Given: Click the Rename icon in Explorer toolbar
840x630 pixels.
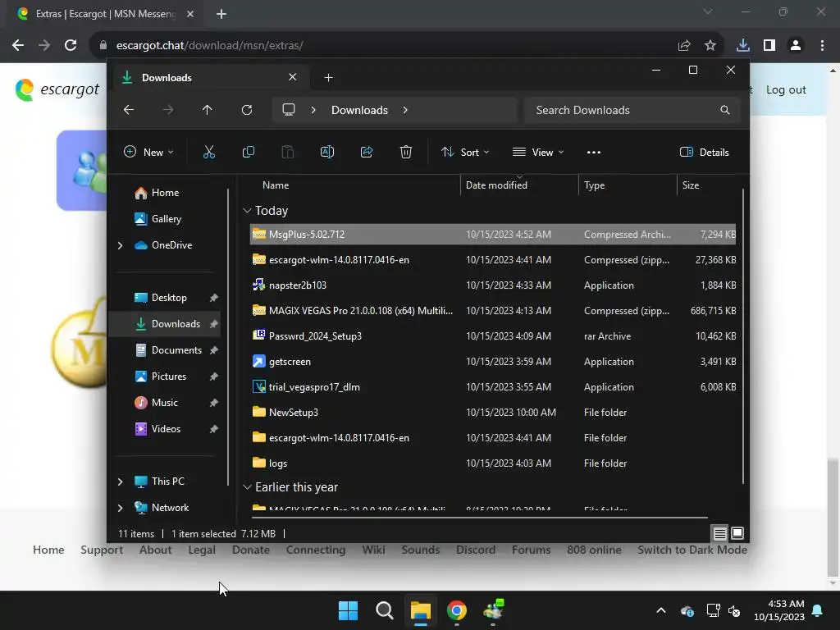Looking at the screenshot, I should click(x=327, y=152).
